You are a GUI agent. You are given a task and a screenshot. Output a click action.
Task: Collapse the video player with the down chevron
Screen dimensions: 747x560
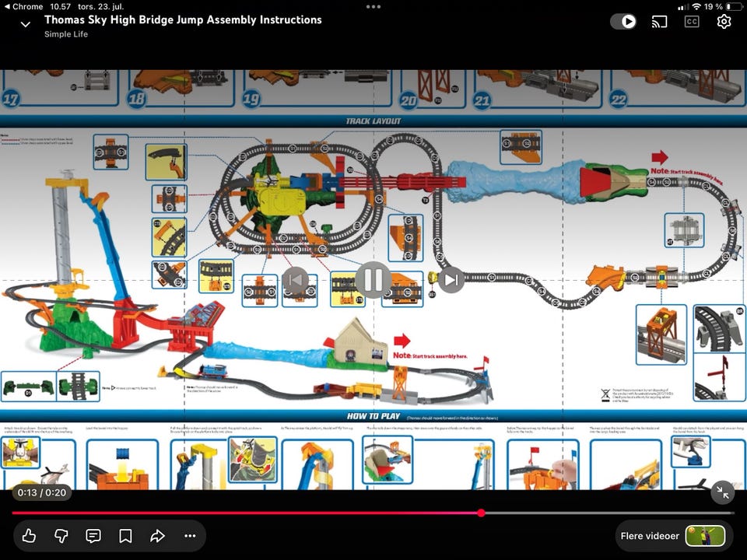pos(25,24)
